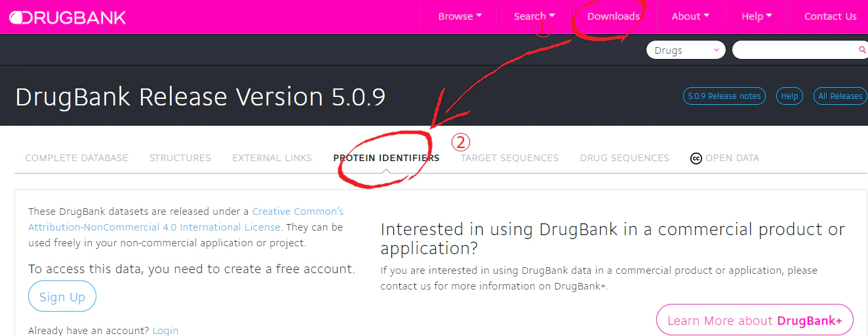Screen dimensions: 868x336
Task: Expand the Drugs category dropdown
Action: tap(686, 50)
